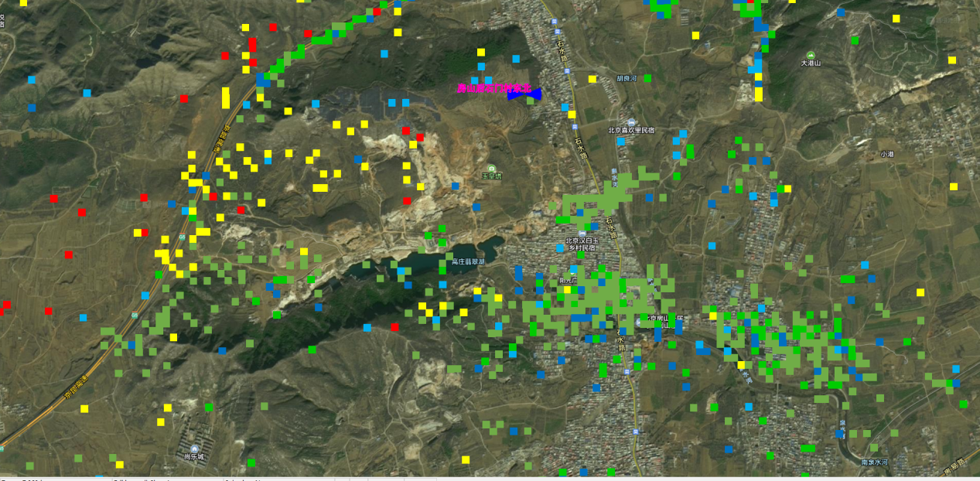Click the 尚乐城 building icon
The height and width of the screenshot is (481, 980).
(193, 448)
